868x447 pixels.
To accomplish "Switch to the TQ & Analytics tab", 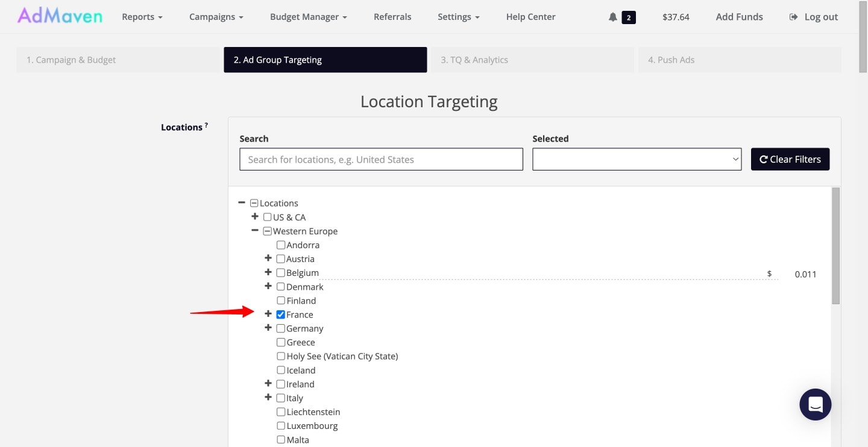I will 476,60.
